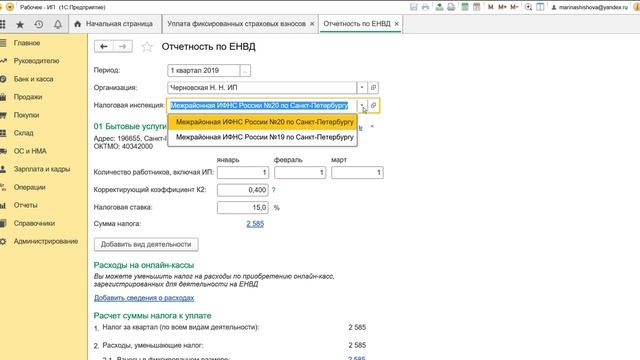Click the zoom magnifier icon
Screen dimensions: 640x360
pos(528,7)
